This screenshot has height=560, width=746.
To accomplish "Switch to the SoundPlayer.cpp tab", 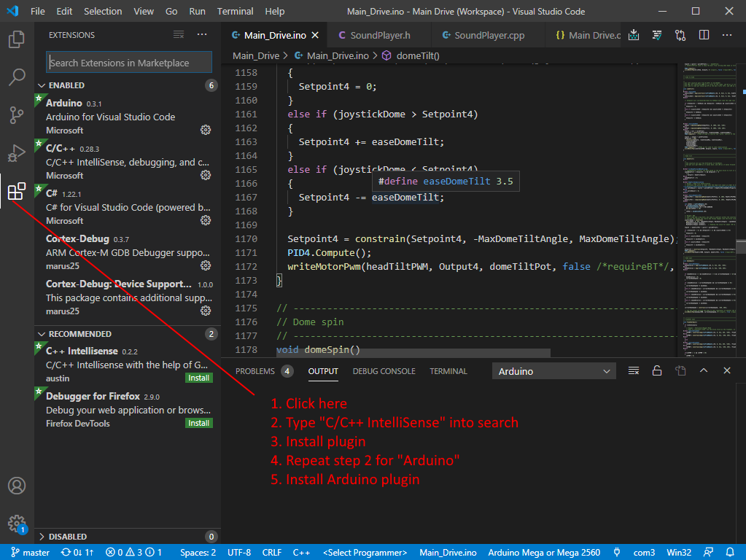I will click(486, 35).
